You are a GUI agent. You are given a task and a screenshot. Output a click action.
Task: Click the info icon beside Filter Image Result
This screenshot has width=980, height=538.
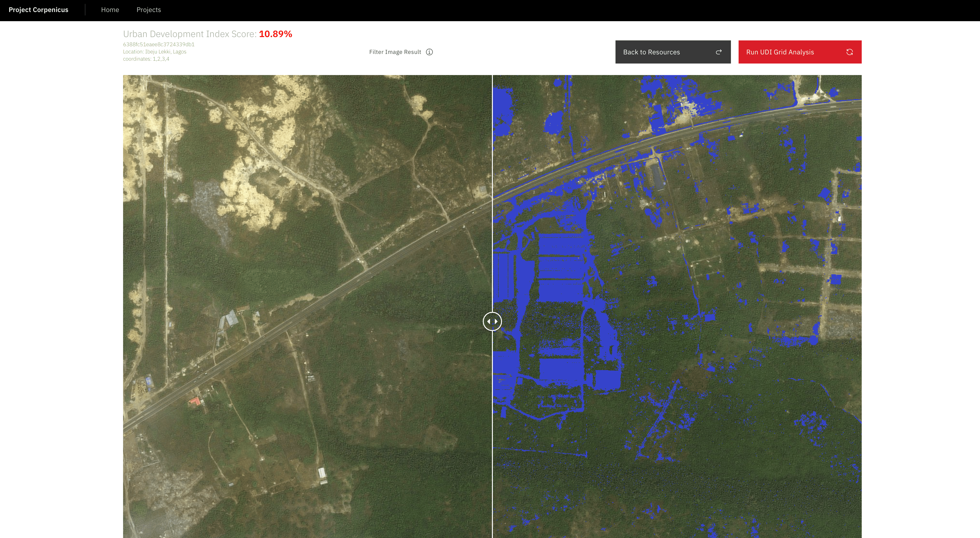429,52
